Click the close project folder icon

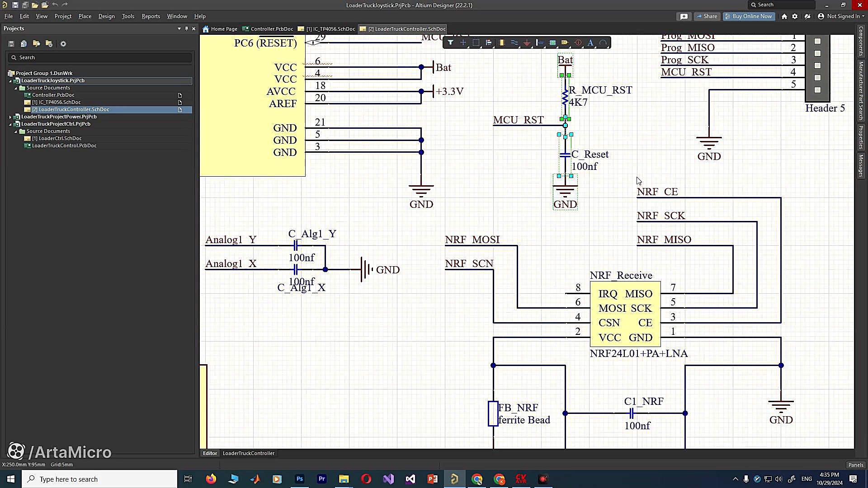(x=49, y=44)
